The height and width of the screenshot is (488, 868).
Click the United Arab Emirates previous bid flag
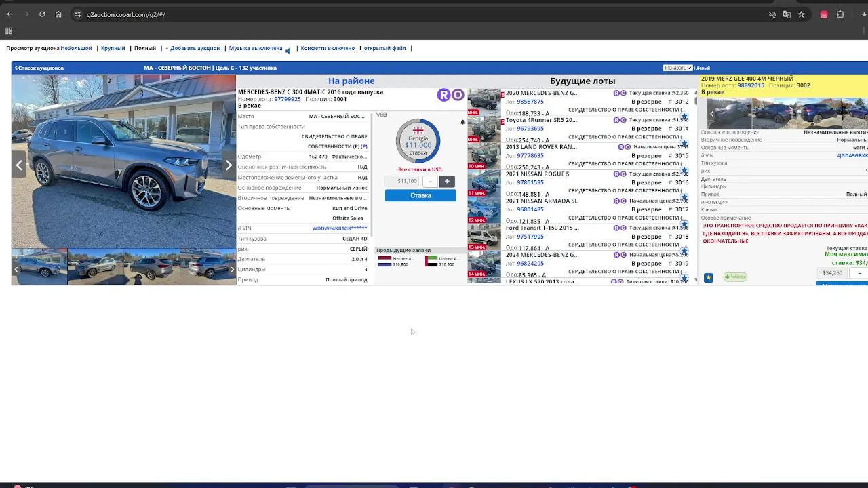point(431,261)
